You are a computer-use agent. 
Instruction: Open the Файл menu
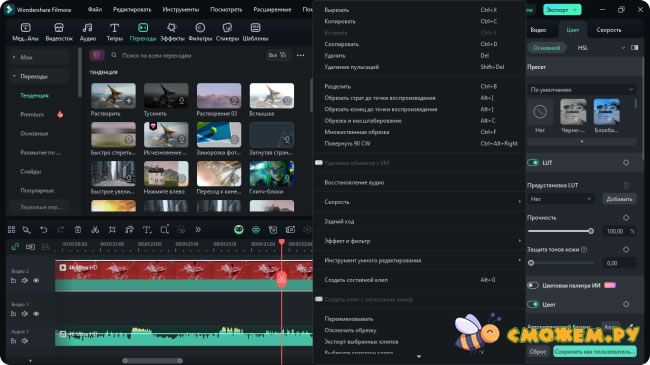[95, 9]
